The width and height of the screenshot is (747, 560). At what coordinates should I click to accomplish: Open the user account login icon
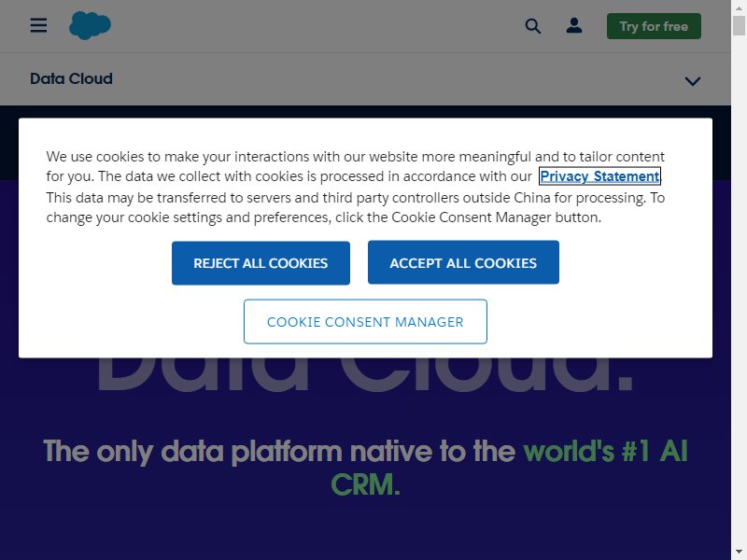[574, 26]
